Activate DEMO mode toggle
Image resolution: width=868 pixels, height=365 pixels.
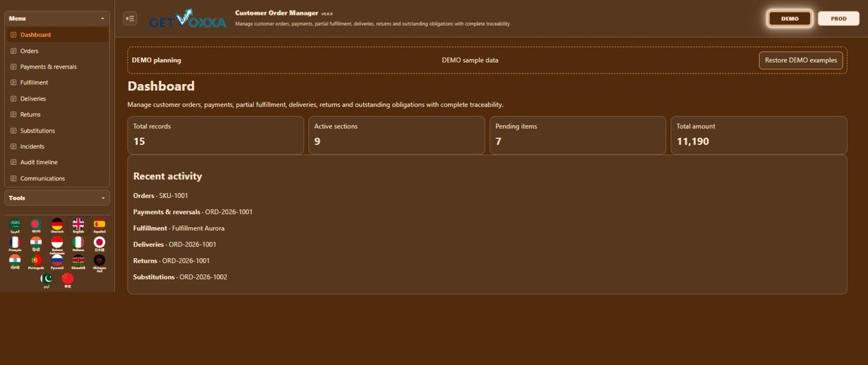pos(790,19)
